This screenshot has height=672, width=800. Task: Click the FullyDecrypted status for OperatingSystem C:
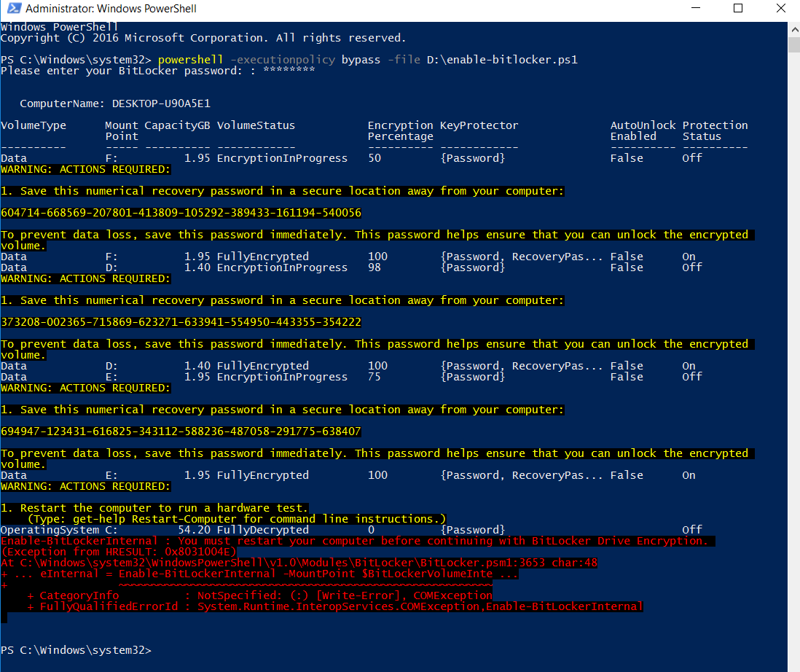tap(262, 530)
